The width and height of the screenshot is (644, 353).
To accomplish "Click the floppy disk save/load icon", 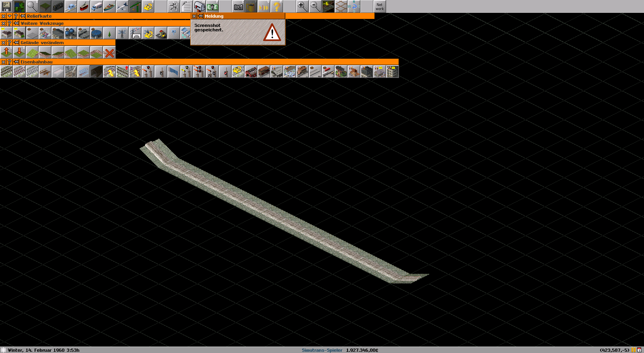I will coord(6,6).
